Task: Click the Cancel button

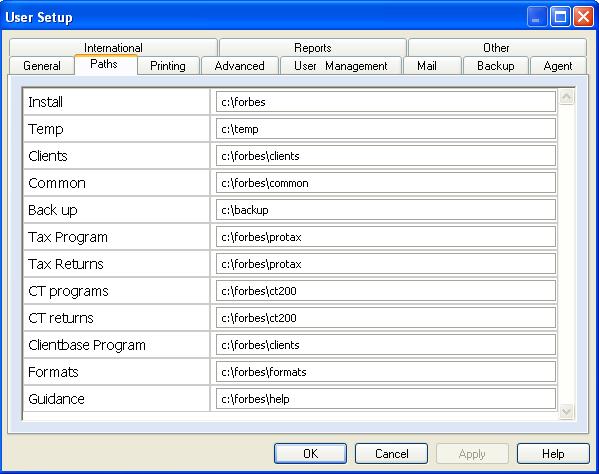Action: click(x=391, y=453)
